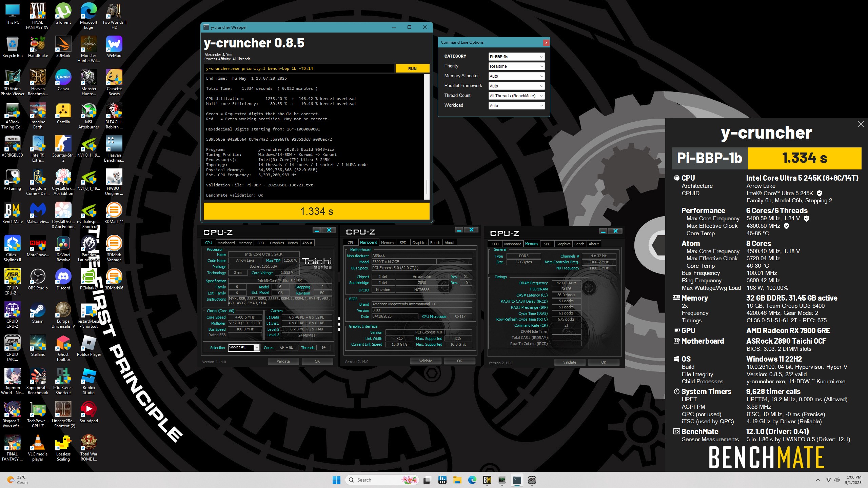Viewport: 868px width, 488px height.
Task: Open Recycle Bin on desktop
Action: pos(13,47)
